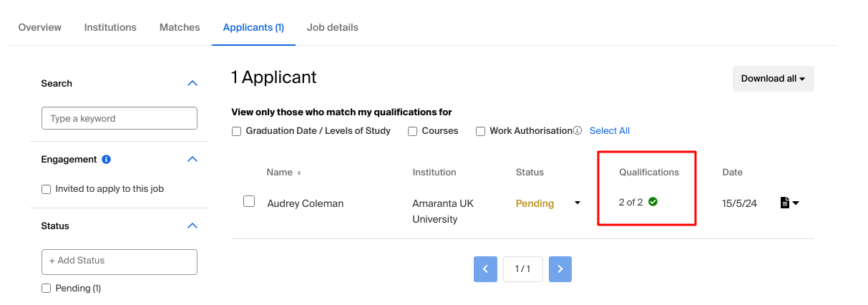The height and width of the screenshot is (305, 868).
Task: Toggle Invited to apply to this job
Action: coord(47,189)
